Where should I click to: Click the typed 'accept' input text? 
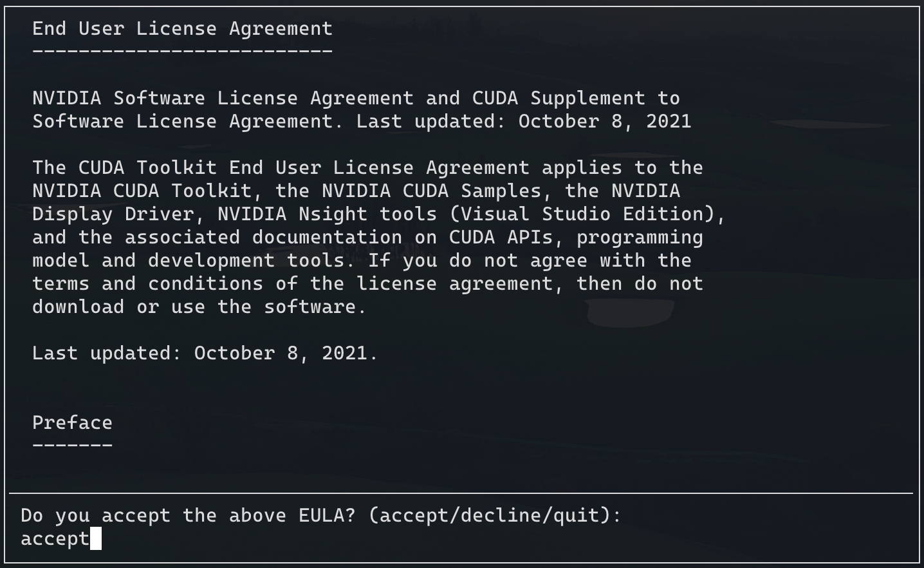click(55, 539)
